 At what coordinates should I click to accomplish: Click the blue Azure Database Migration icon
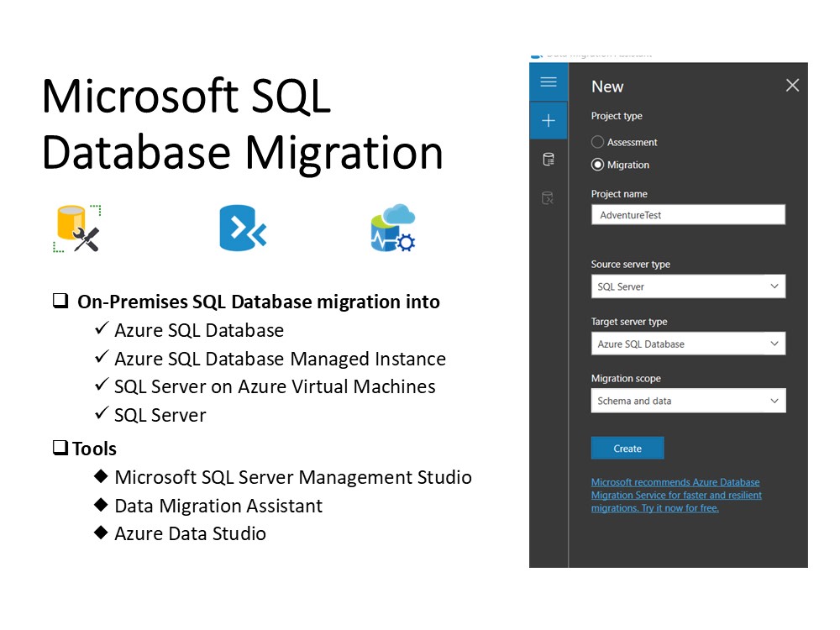coord(243,228)
